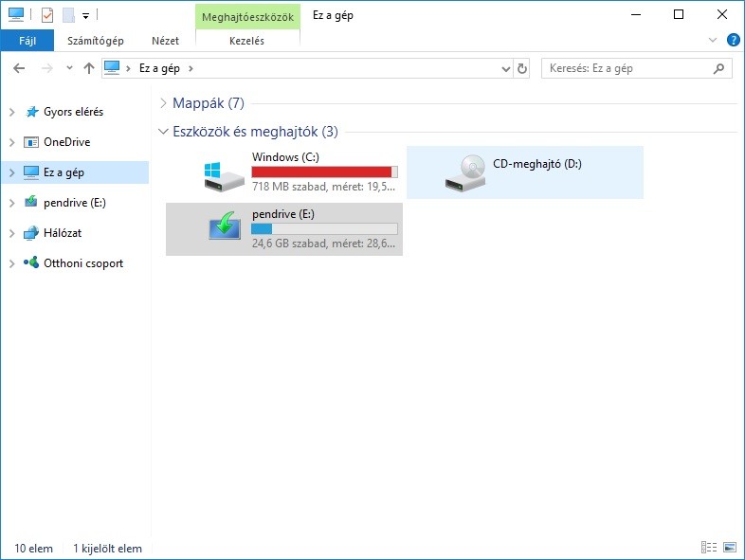Image resolution: width=745 pixels, height=560 pixels.
Task: Go up one level with up arrow
Action: (x=89, y=68)
